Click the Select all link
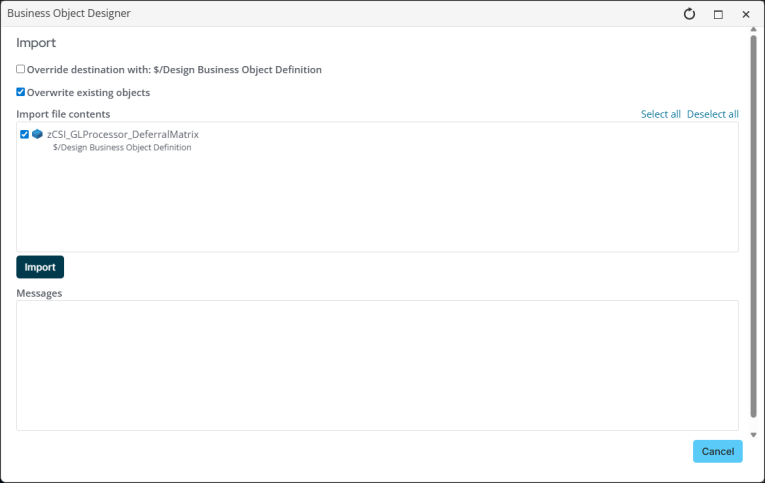 [660, 114]
